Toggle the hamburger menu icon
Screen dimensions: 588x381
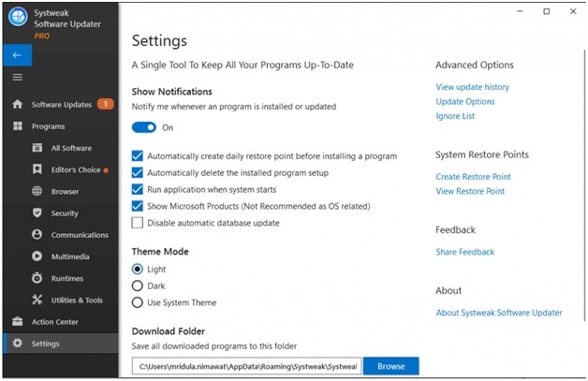click(x=17, y=80)
